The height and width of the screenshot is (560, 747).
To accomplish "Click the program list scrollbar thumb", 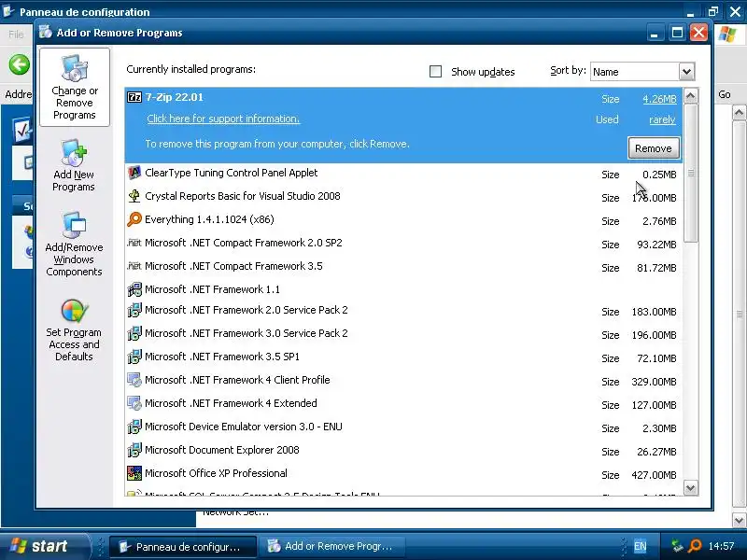I will pyautogui.click(x=691, y=174).
